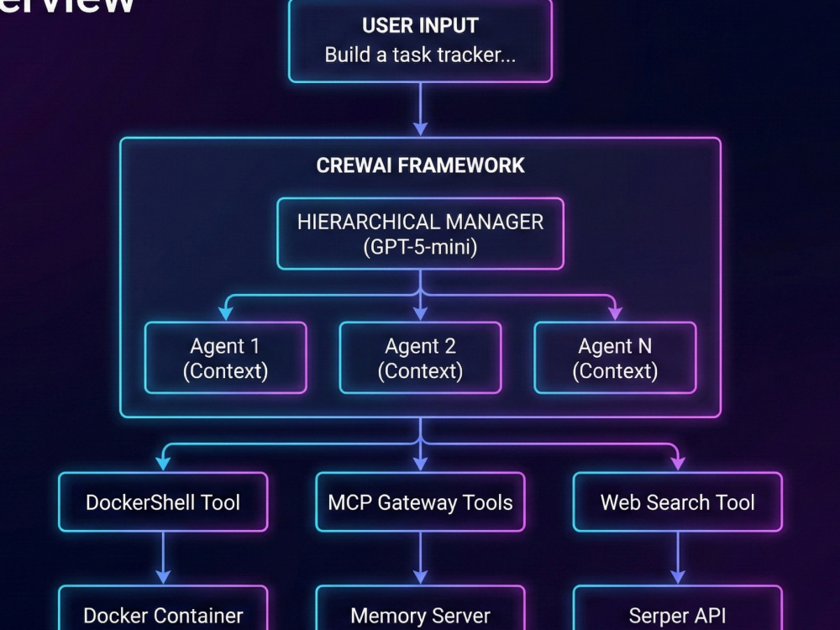Select the Agent 2 (Context) box
Viewport: 840px width, 630px height.
coord(421,358)
